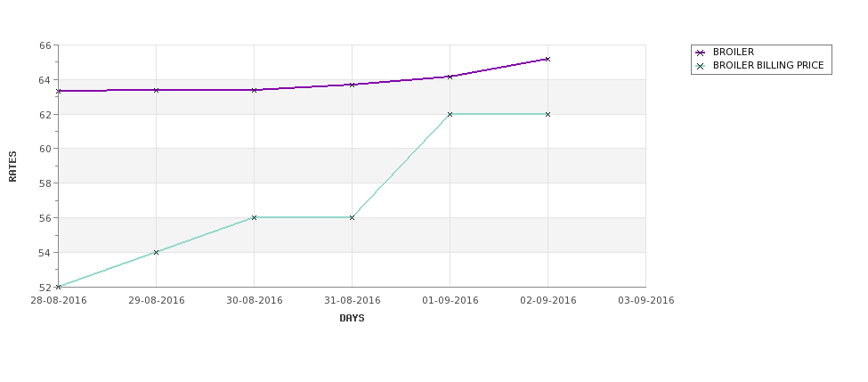The width and height of the screenshot is (868, 382).
Task: Click billing price point at 52 on 28-08-2016
Action: (59, 287)
